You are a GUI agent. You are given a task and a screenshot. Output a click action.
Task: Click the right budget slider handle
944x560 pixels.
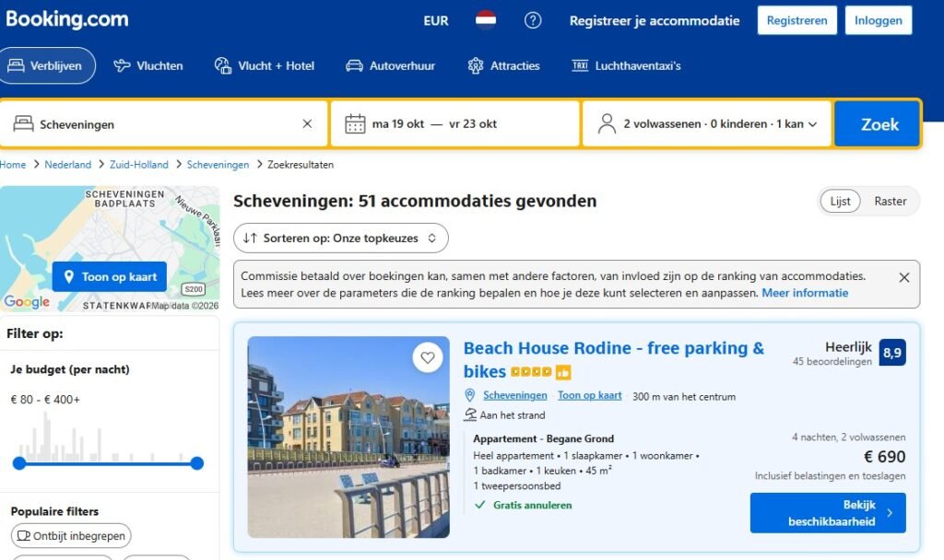coord(196,463)
